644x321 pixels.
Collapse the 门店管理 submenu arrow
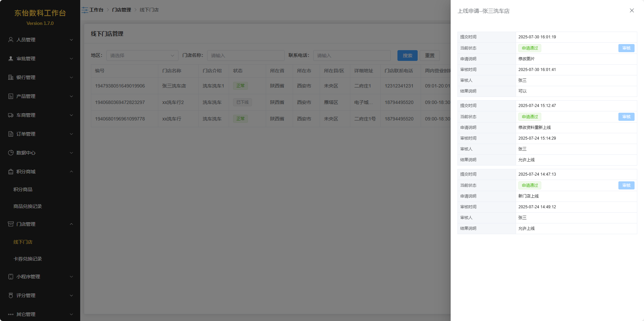pos(71,224)
